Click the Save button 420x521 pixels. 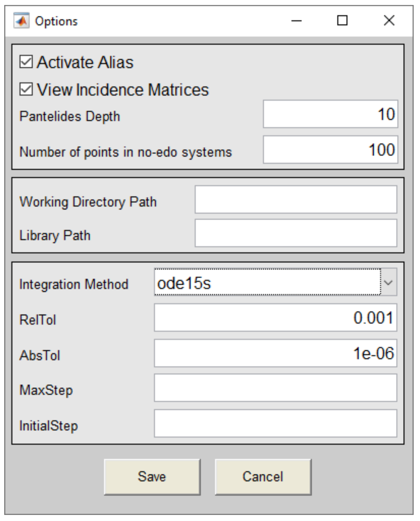tap(152, 477)
